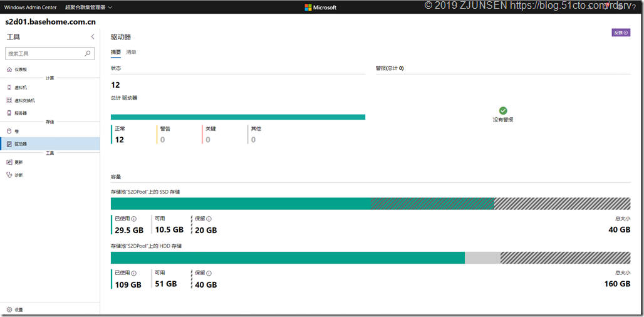Click the 驱动器 page heading
This screenshot has height=317, width=644.
[x=121, y=37]
